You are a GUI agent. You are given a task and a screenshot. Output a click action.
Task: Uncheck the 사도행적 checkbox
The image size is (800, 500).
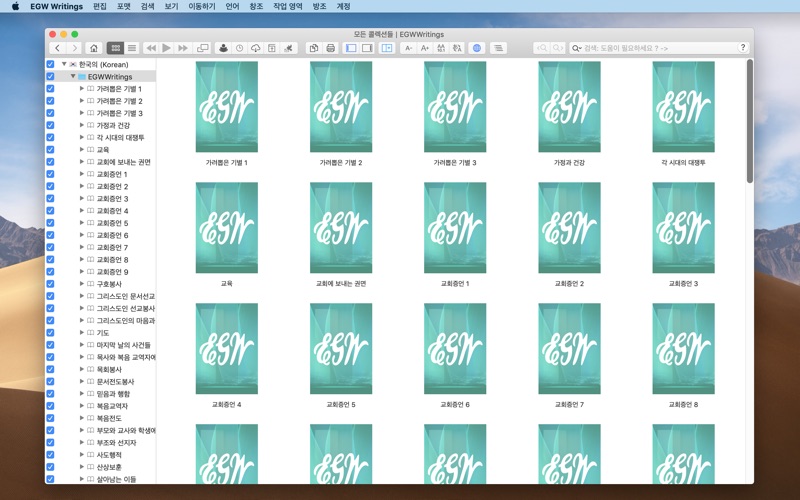coord(50,455)
